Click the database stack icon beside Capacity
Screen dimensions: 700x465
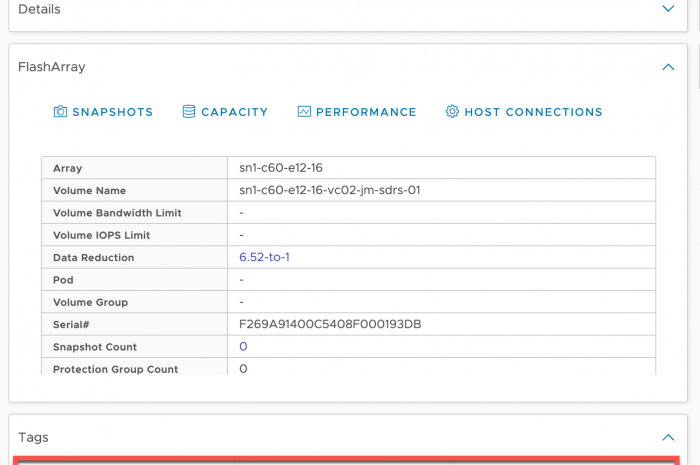coord(189,112)
